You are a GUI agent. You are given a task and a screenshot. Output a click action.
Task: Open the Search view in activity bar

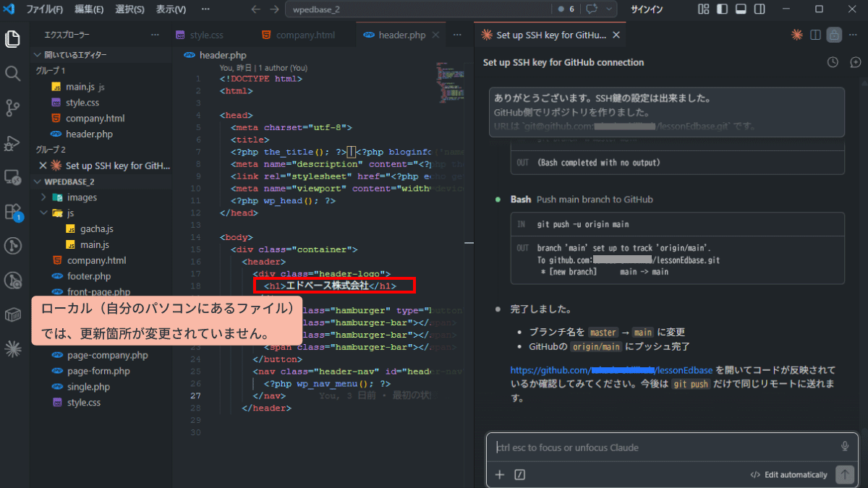click(x=12, y=73)
